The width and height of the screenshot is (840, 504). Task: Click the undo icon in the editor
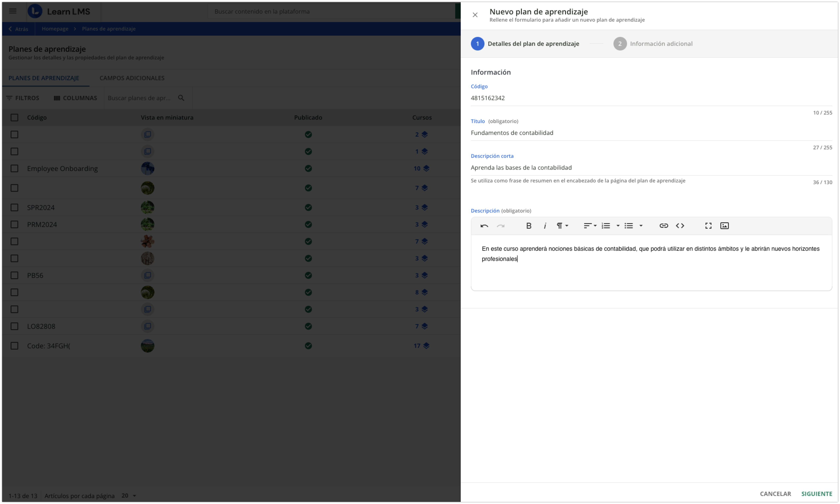[484, 226]
